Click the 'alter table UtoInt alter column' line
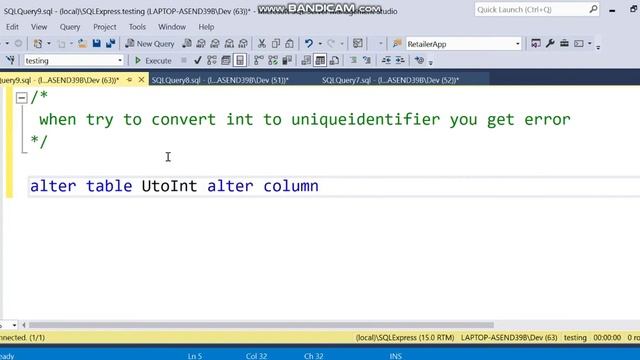The width and height of the screenshot is (640, 360). click(x=174, y=186)
